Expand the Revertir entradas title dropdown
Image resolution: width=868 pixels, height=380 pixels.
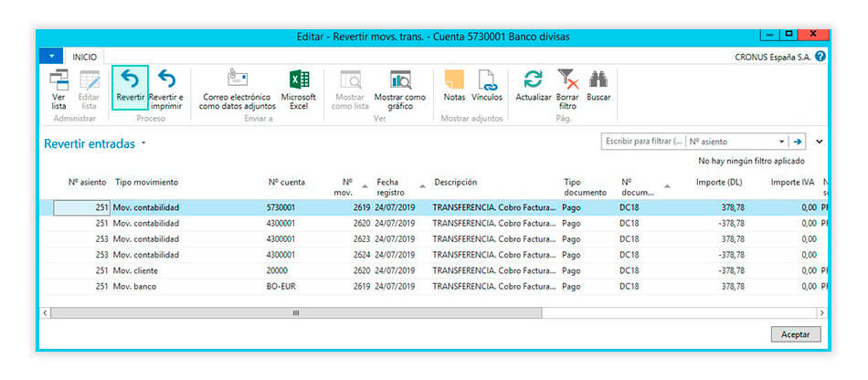tap(143, 144)
